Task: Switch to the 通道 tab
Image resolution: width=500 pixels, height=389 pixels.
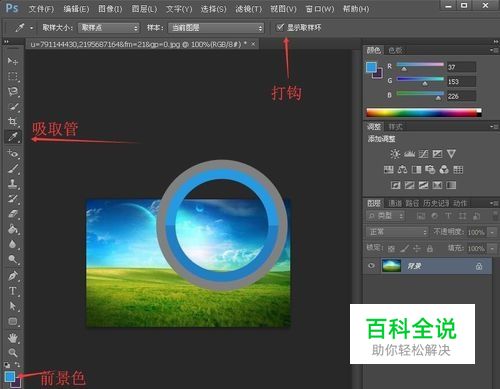Action: [395, 203]
